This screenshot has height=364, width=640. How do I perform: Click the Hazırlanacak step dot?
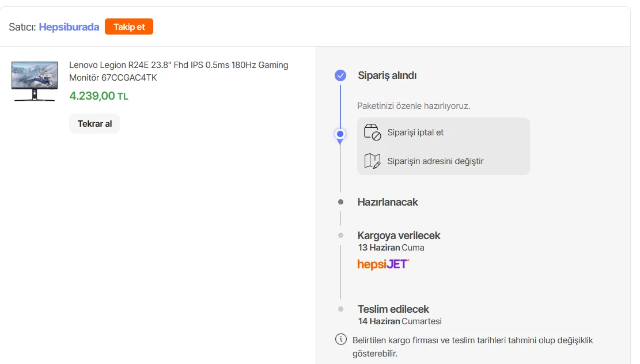(341, 202)
